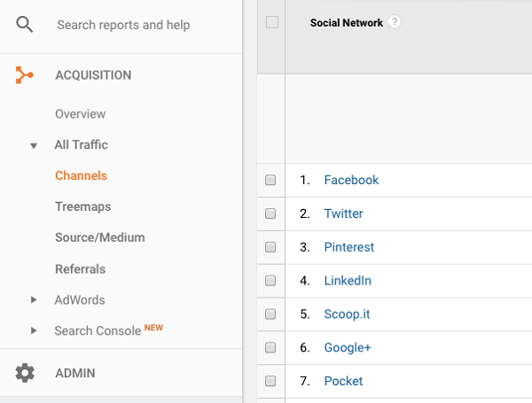The width and height of the screenshot is (532, 403).
Task: Open the LinkedIn social network link
Action: [348, 281]
